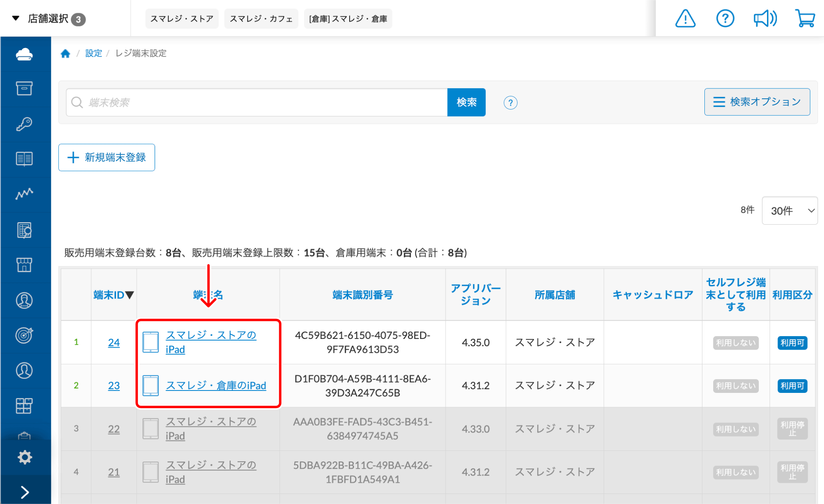The image size is (824, 504).
Task: Click iPad icon in terminal ID 23 row
Action: [x=151, y=385]
